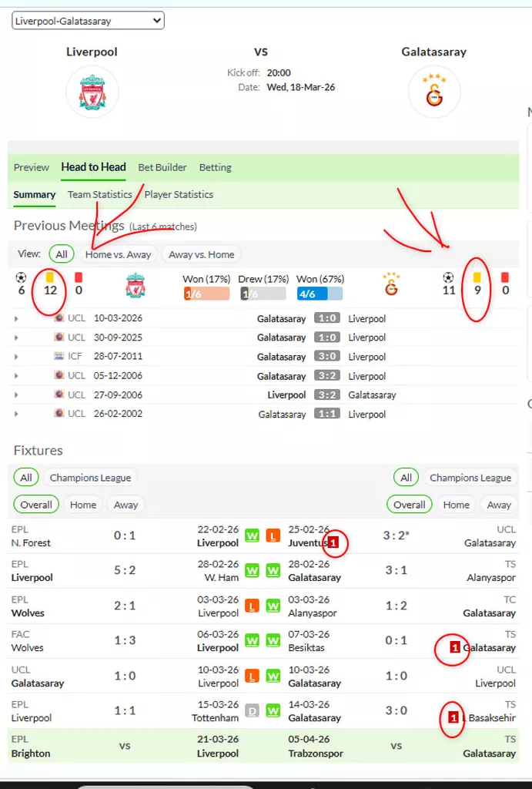Select the 'Home vs. Away' view filter
The height and width of the screenshot is (789, 532).
pos(118,254)
